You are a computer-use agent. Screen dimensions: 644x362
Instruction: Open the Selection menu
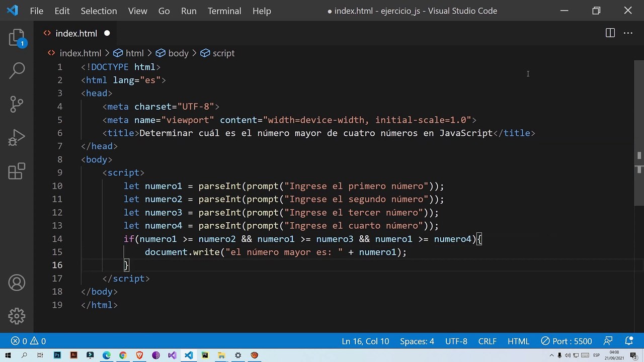[99, 11]
